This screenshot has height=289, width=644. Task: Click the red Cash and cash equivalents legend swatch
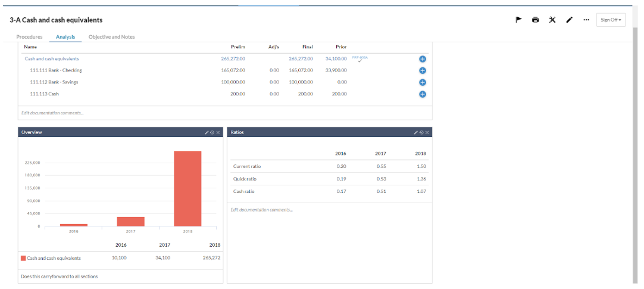point(23,258)
